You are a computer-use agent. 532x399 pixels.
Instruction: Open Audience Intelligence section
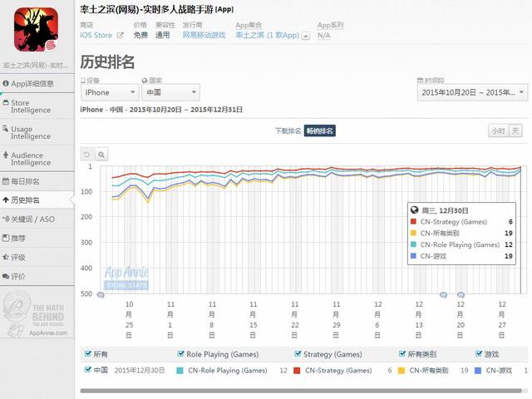point(37,159)
